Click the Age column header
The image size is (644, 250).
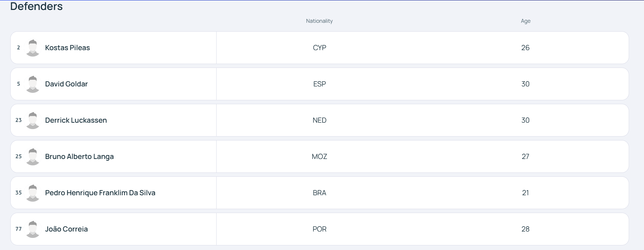(x=526, y=21)
